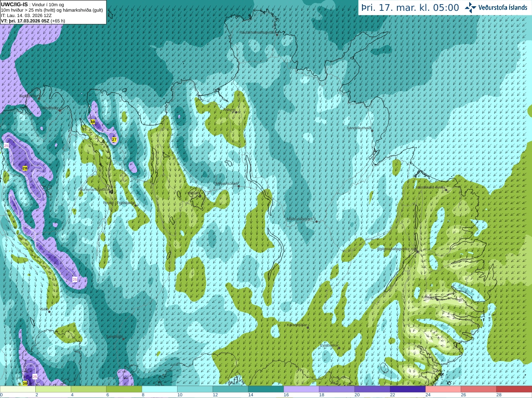The width and height of the screenshot is (532, 398).
Task: Click the Sáta station marker
Action: 49,312
